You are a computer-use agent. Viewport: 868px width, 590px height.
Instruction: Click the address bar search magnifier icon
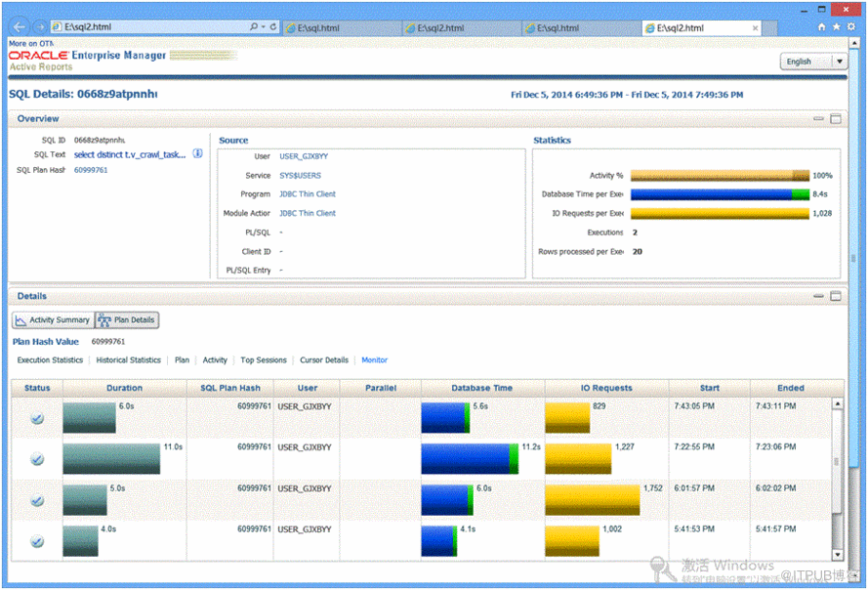point(253,26)
